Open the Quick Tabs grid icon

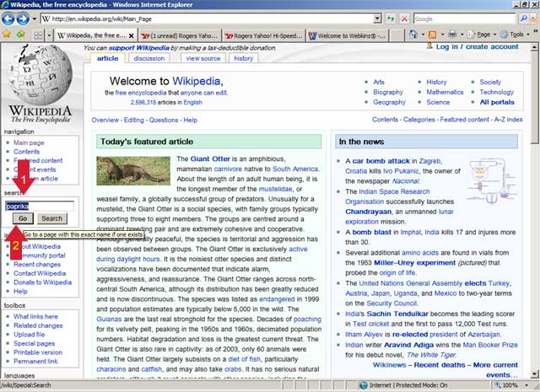pyautogui.click(x=38, y=35)
